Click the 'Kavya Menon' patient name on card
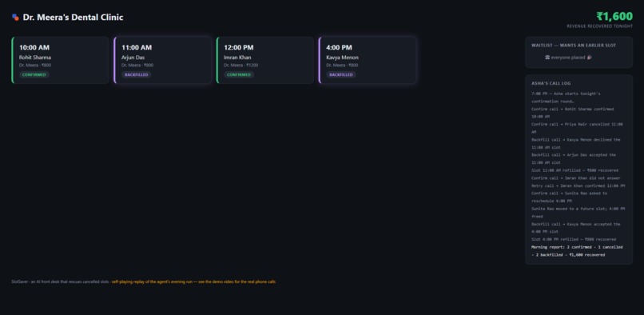The image size is (644, 315). pos(342,58)
